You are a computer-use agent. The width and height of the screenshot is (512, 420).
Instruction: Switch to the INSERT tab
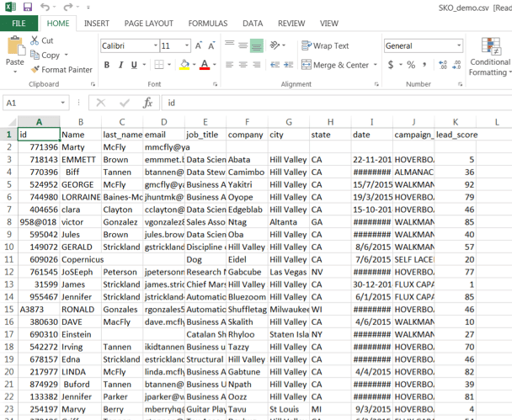point(97,24)
